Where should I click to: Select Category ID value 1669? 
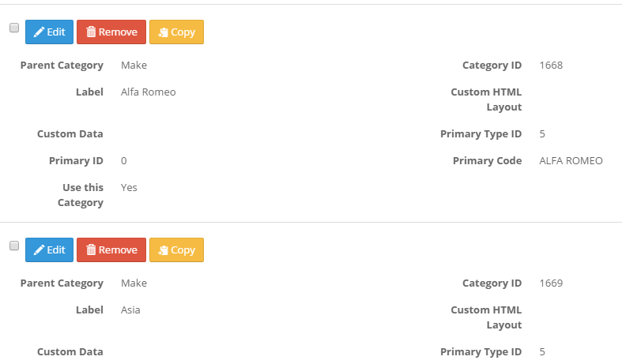551,283
